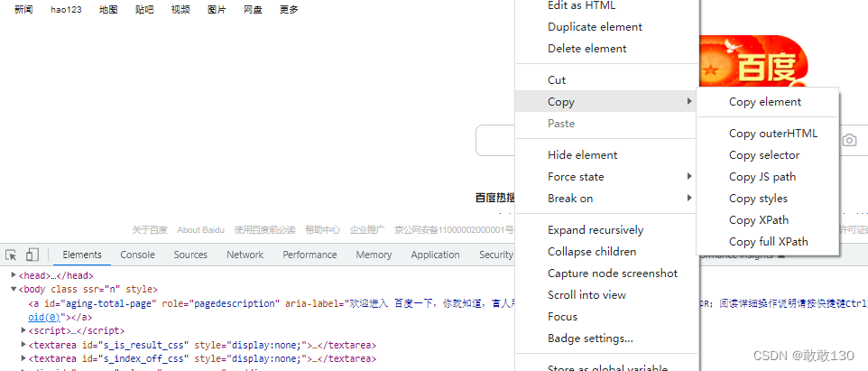Viewport: 868px width, 371px height.
Task: Click the 帮助中心 footer link
Action: 322,230
